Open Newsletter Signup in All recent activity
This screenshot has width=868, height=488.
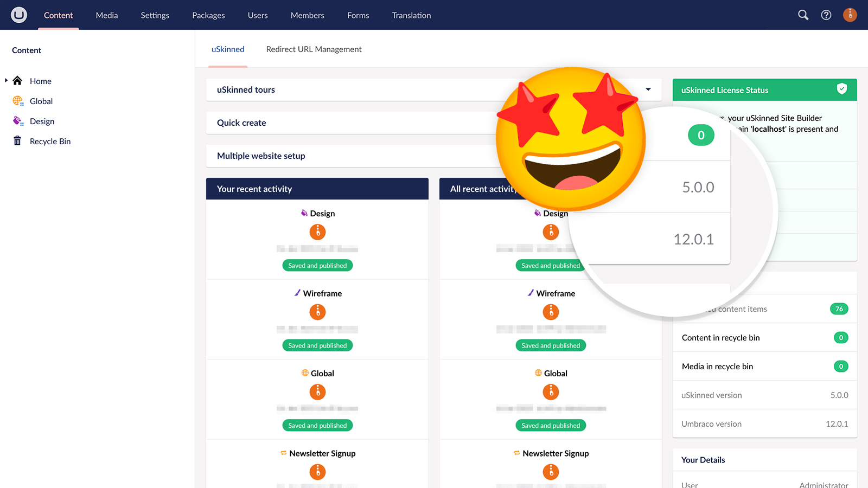point(555,453)
